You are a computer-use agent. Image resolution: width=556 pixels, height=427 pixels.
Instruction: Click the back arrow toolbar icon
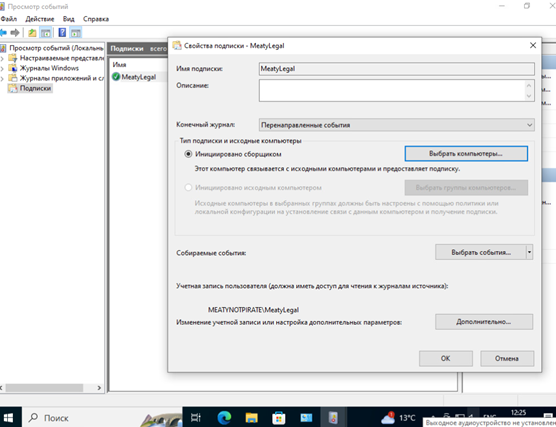coord(3,33)
